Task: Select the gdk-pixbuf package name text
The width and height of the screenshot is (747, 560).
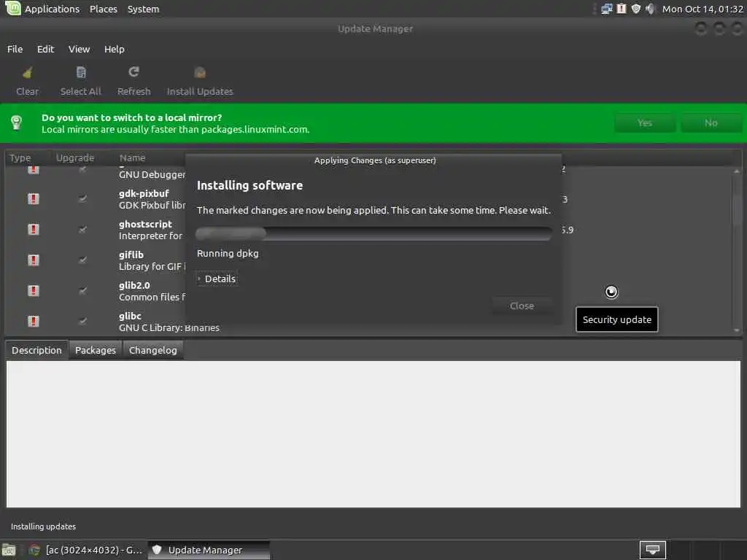Action: click(x=144, y=193)
